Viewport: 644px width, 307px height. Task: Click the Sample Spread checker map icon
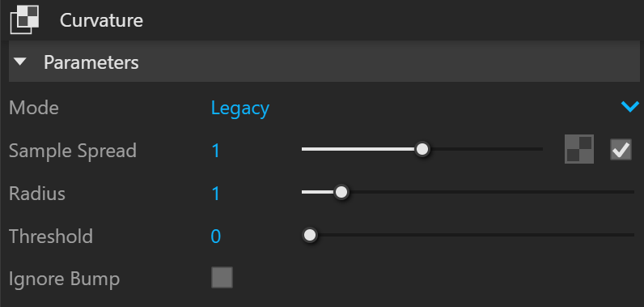point(579,149)
